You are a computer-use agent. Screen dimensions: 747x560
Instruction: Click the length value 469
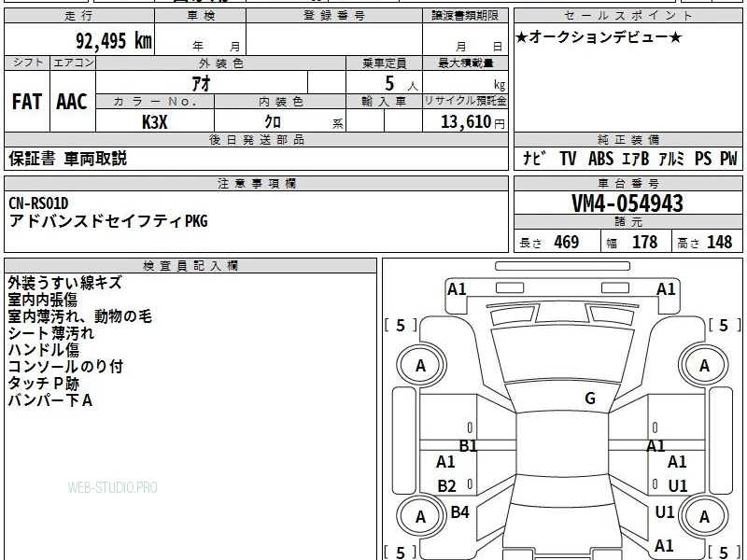coord(567,242)
